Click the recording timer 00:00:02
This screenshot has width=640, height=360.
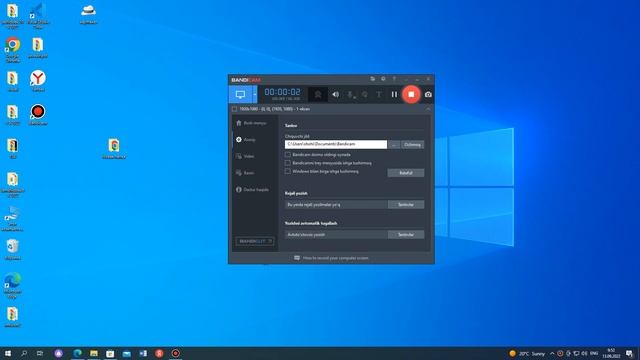click(282, 92)
